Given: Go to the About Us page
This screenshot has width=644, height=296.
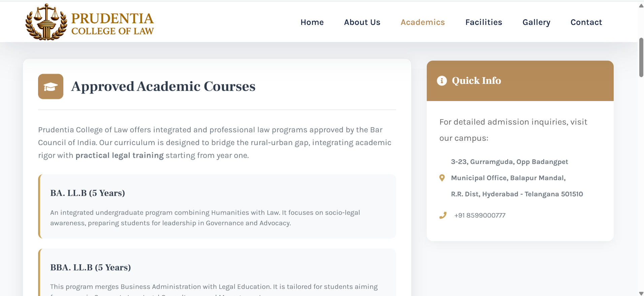Looking at the screenshot, I should tap(362, 22).
